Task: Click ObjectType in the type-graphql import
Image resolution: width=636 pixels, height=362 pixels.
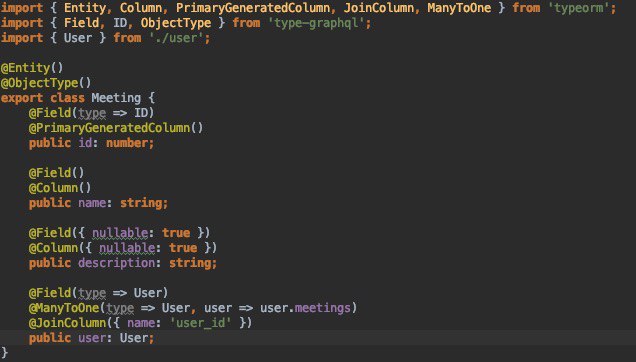Action: (176, 23)
